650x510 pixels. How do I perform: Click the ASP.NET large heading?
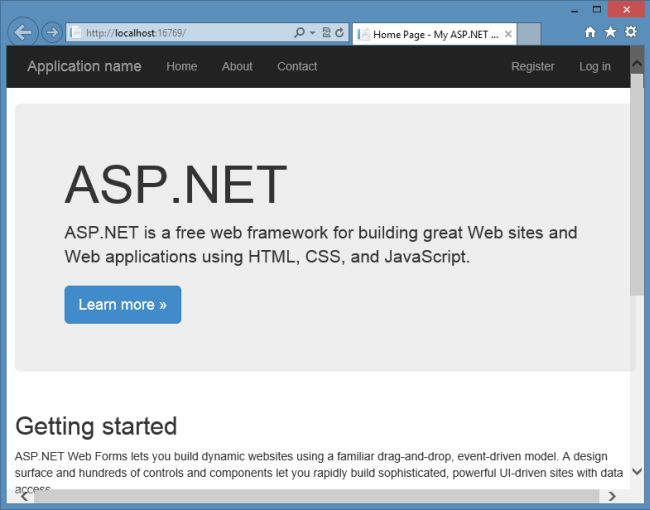(176, 185)
